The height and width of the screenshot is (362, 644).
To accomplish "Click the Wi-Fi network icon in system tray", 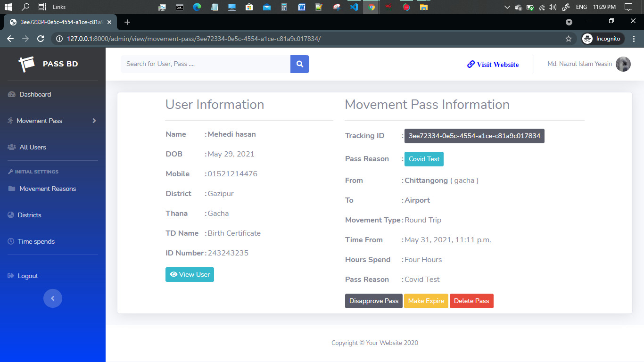I will [542, 7].
